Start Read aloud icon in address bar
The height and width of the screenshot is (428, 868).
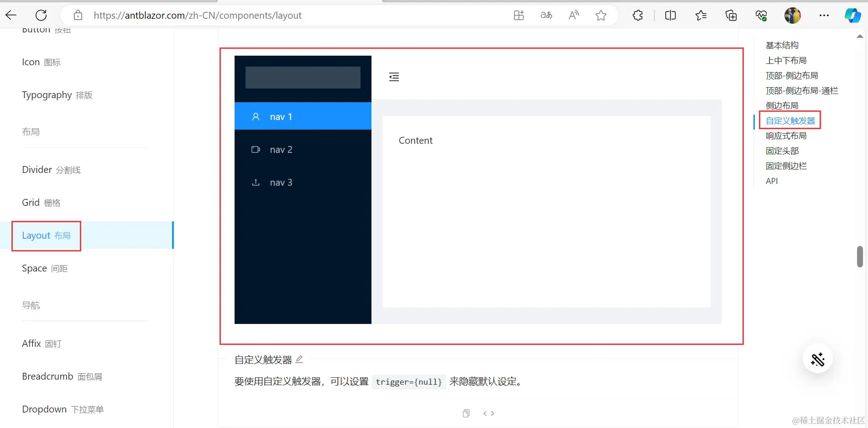tap(574, 15)
